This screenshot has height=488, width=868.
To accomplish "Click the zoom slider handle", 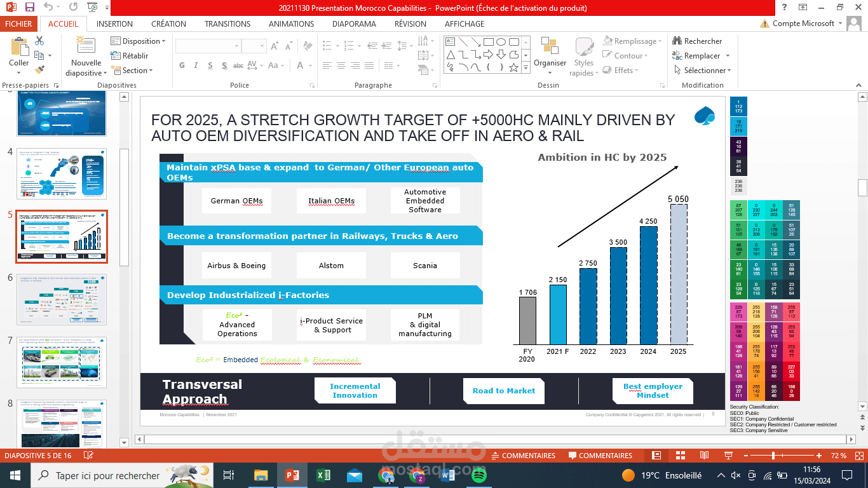I will 773,456.
